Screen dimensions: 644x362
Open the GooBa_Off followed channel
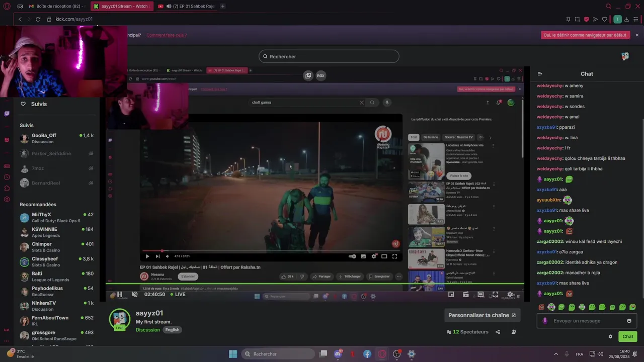tap(57, 138)
